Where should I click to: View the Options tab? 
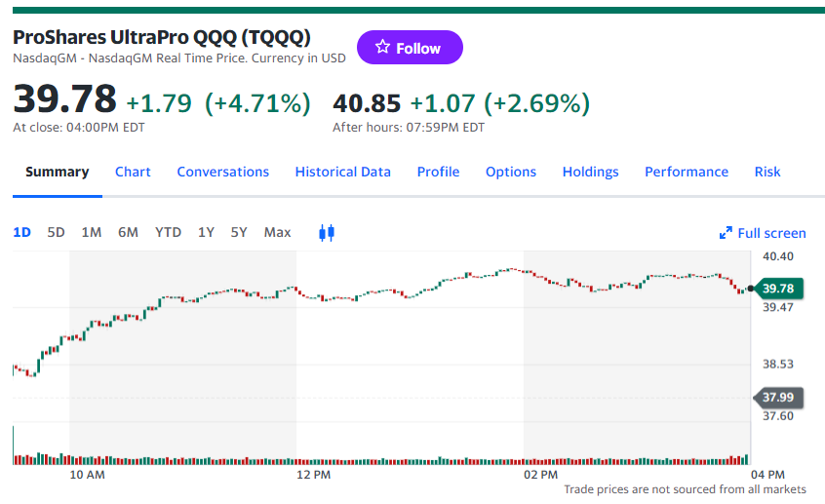coord(511,172)
